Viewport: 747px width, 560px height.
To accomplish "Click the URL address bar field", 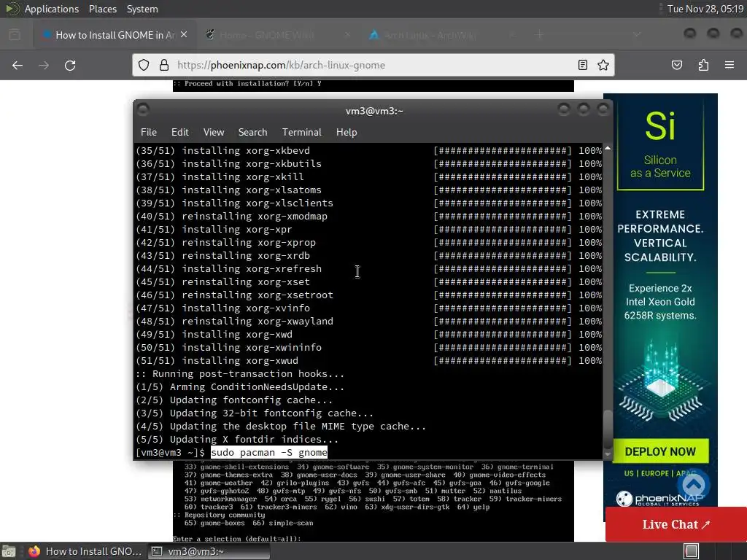I will pos(373,65).
